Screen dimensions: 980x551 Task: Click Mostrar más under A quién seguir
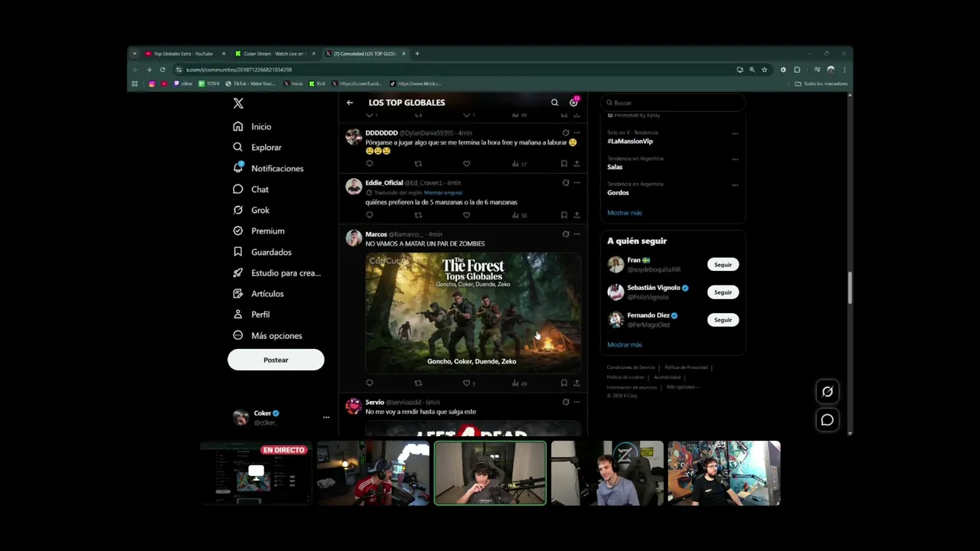tap(625, 344)
